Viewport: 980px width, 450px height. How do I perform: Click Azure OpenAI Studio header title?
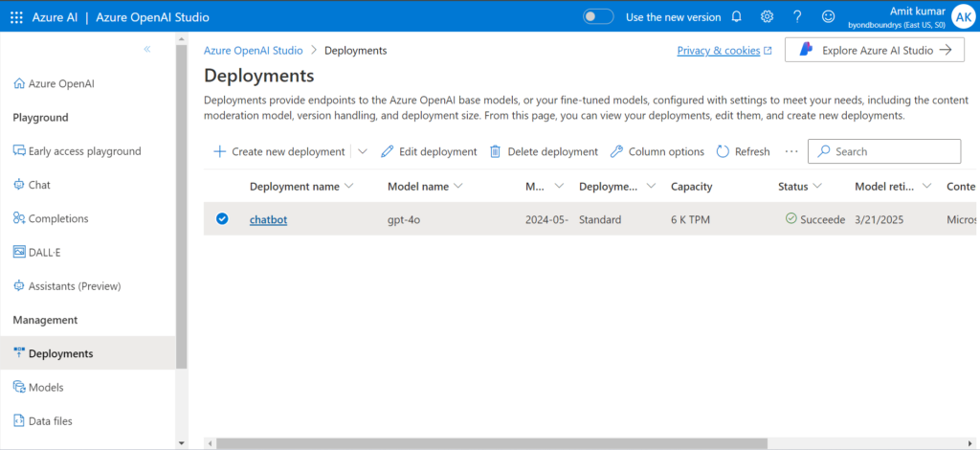click(152, 17)
